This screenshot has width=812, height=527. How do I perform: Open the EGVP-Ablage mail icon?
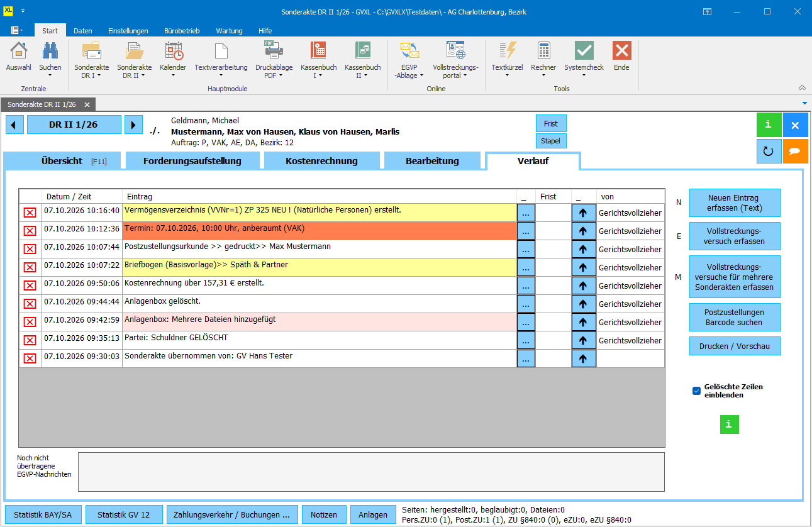[409, 50]
